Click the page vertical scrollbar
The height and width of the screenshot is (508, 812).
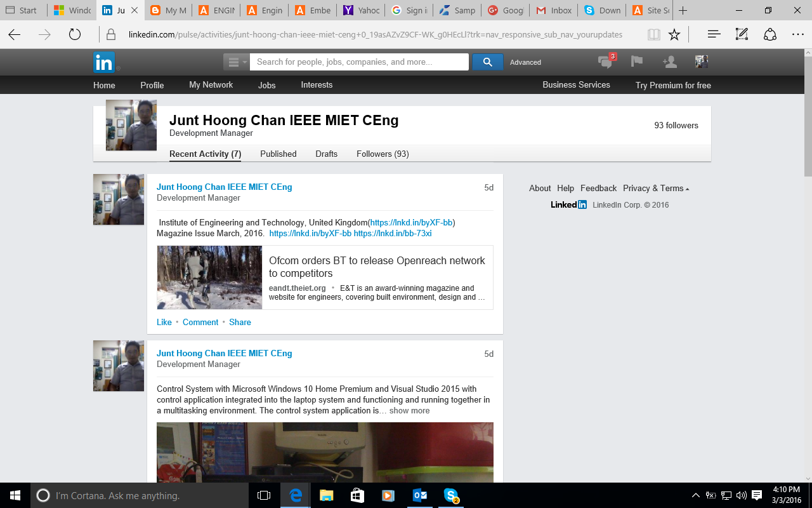tap(808, 116)
